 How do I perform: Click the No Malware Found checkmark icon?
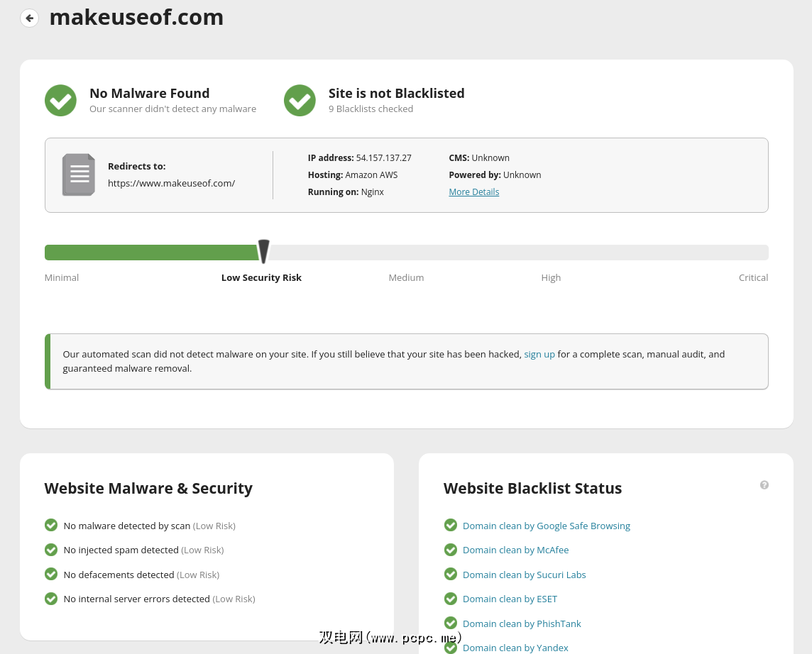point(60,100)
